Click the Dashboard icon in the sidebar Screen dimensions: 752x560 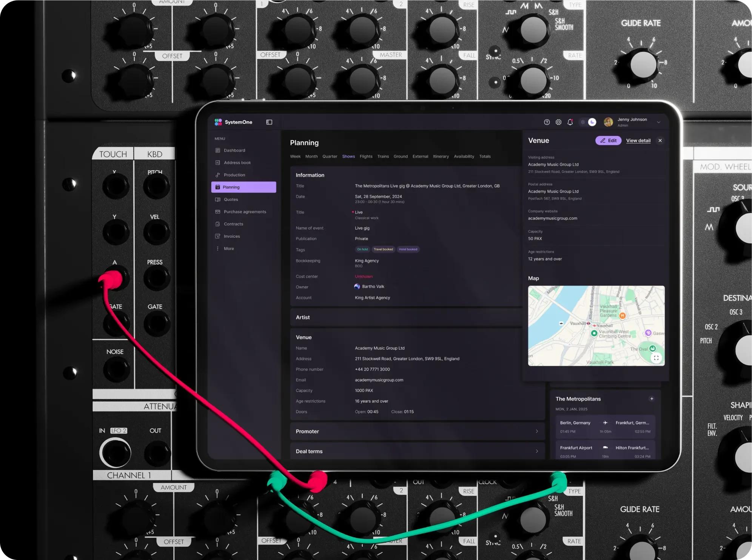218,150
